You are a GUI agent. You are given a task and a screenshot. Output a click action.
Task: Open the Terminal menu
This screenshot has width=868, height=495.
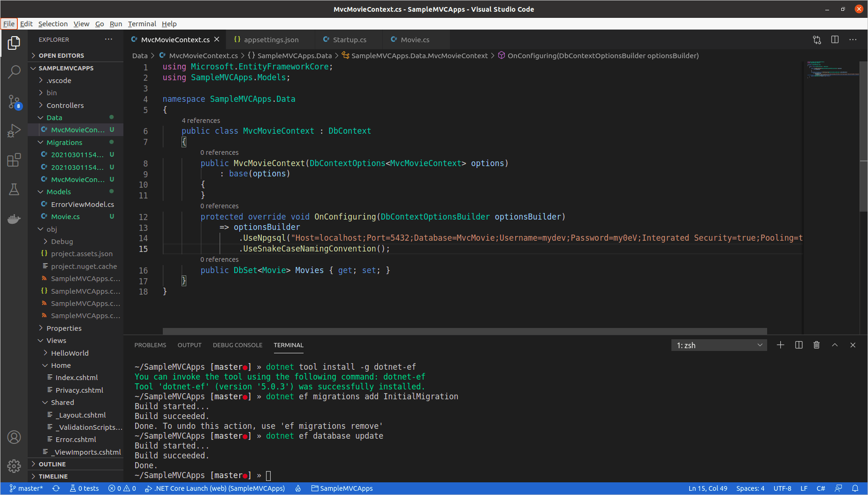[142, 24]
